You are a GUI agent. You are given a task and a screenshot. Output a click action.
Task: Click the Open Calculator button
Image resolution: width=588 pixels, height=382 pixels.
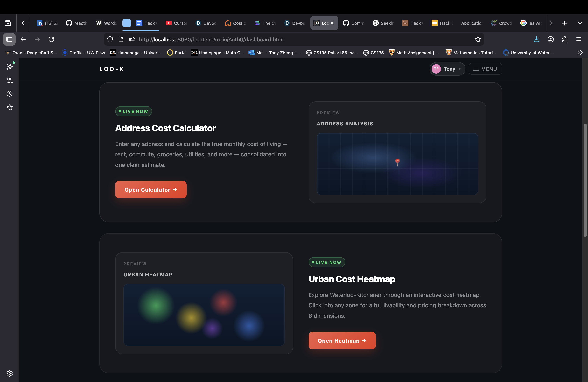click(x=151, y=189)
